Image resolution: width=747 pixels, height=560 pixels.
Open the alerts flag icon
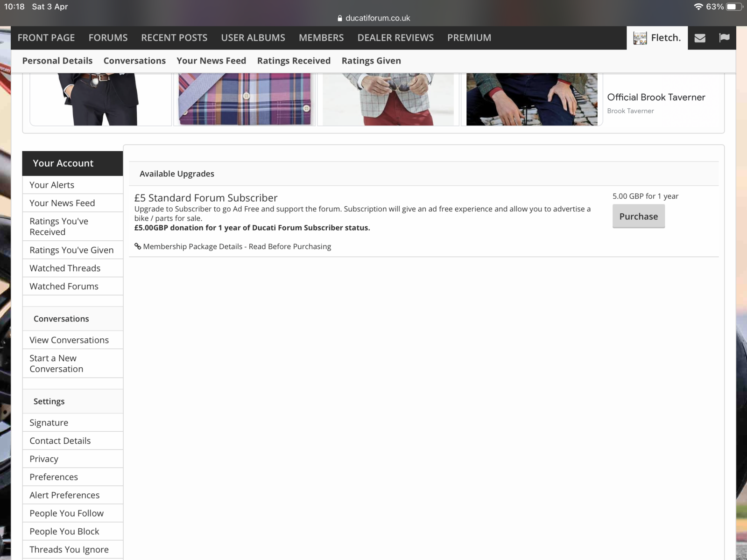point(724,38)
